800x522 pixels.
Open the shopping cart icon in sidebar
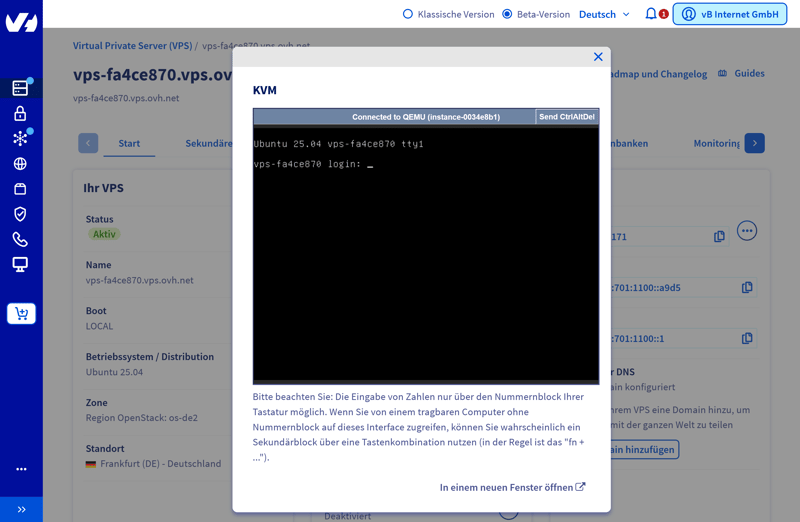21,314
